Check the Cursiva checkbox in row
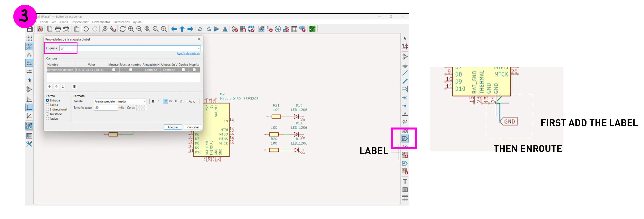Image resolution: width=644 pixels, height=219 pixels. [183, 70]
